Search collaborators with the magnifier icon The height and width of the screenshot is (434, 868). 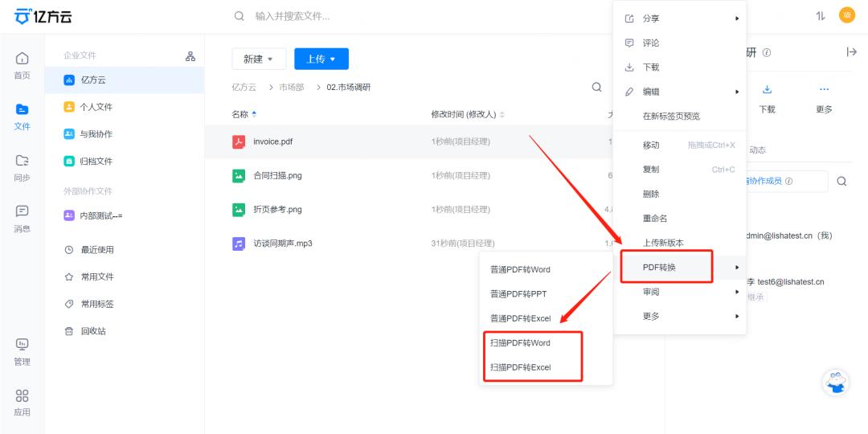click(x=841, y=182)
